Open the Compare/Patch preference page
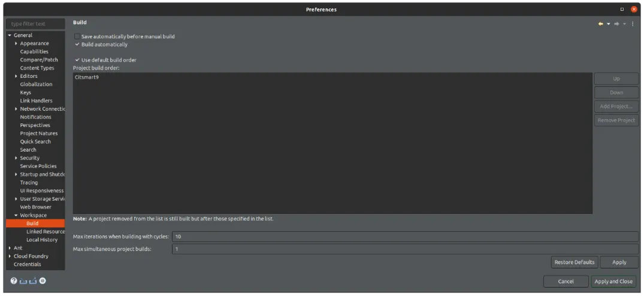 pos(39,60)
